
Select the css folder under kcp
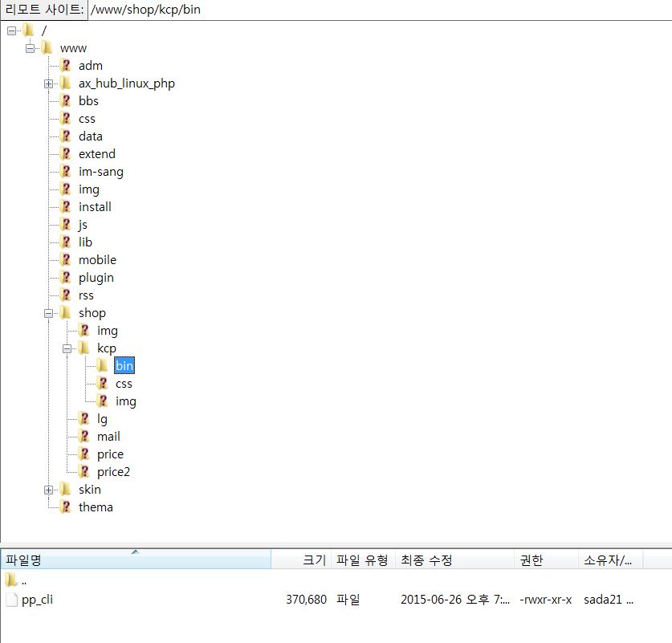124,384
